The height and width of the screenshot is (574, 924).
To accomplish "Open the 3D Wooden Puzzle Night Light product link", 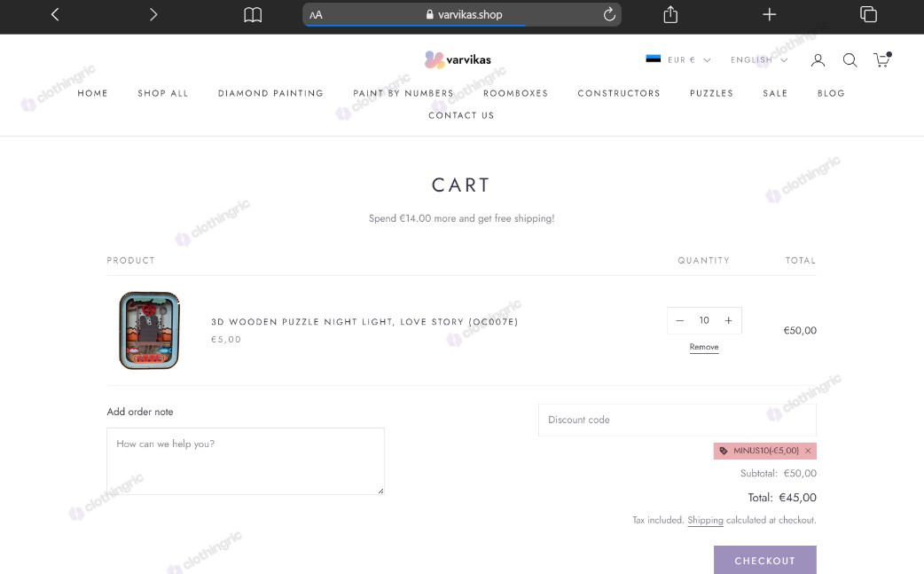I will pos(364,322).
